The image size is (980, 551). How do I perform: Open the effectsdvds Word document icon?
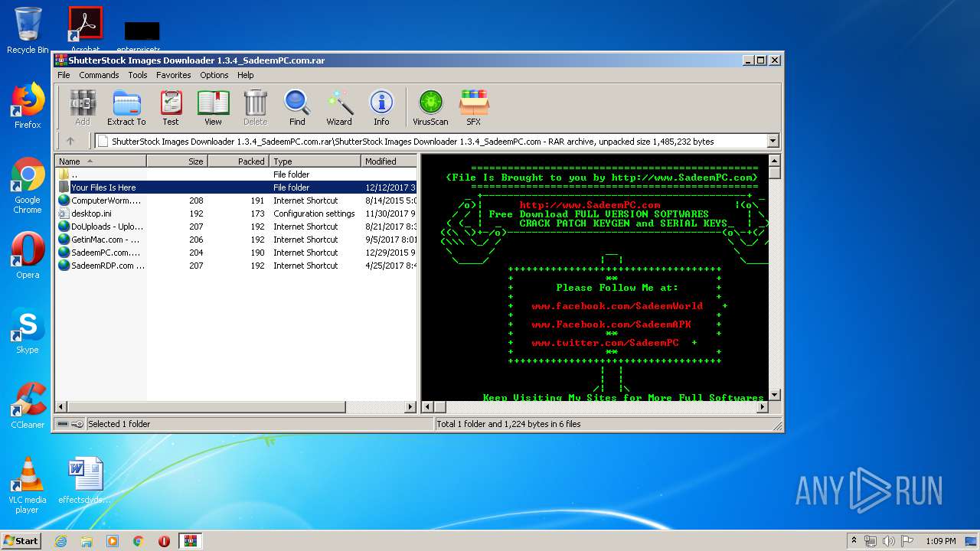(x=85, y=481)
